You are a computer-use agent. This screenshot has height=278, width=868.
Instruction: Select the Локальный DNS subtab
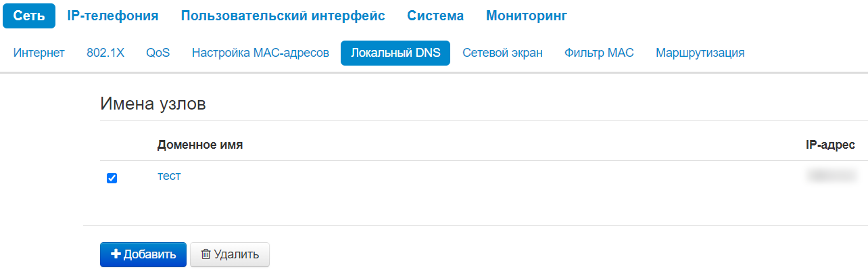point(395,53)
